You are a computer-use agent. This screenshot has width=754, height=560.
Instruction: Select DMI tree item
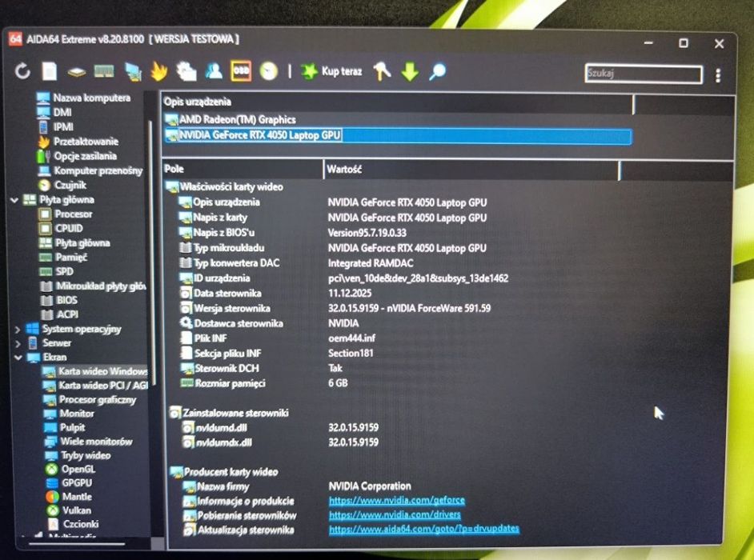tap(54, 112)
